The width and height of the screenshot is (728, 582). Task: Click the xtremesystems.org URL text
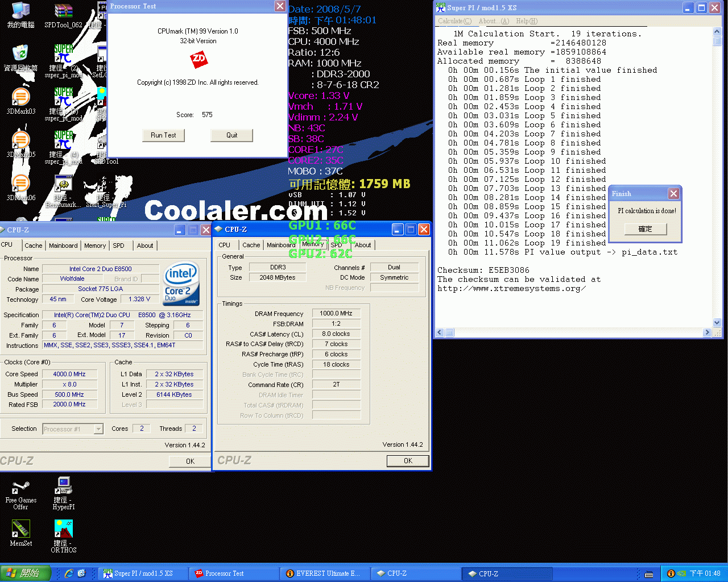(x=511, y=288)
